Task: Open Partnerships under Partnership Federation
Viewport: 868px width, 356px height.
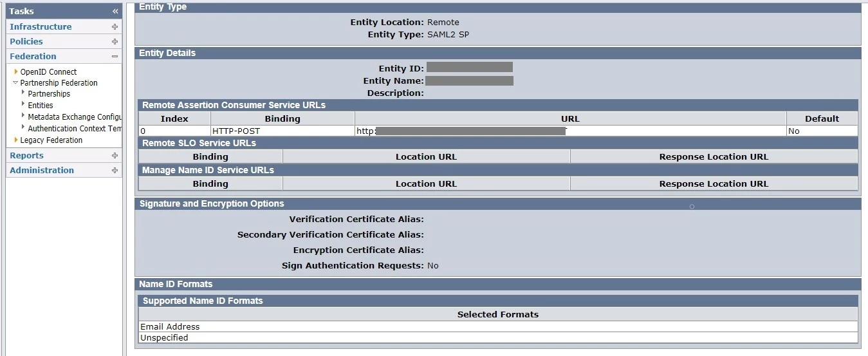Action: (x=49, y=94)
